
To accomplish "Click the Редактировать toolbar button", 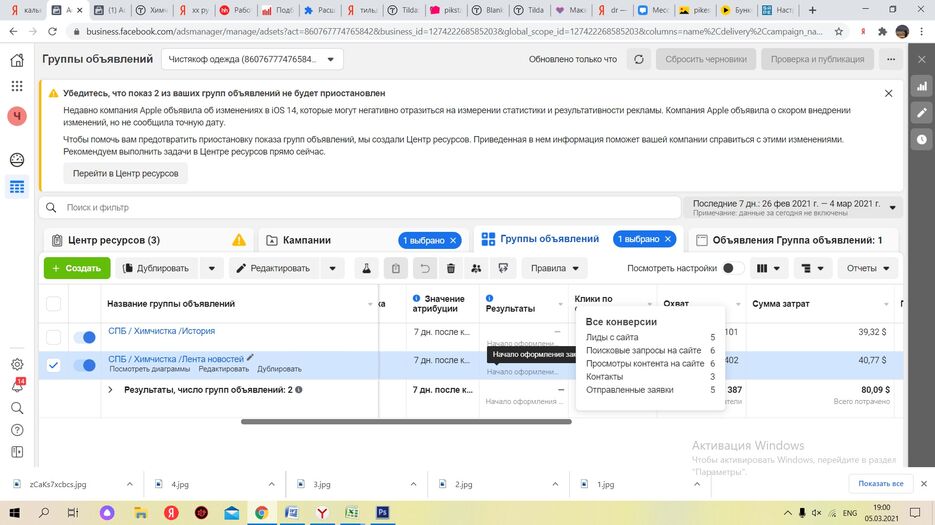I will 275,268.
